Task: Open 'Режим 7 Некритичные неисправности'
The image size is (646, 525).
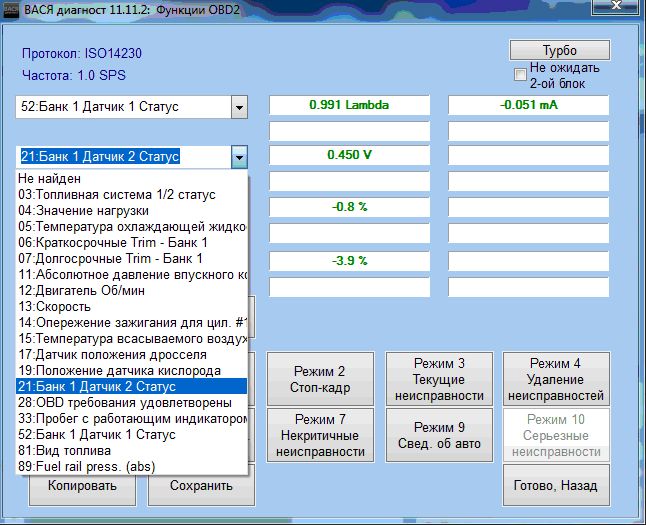Action: coord(320,435)
